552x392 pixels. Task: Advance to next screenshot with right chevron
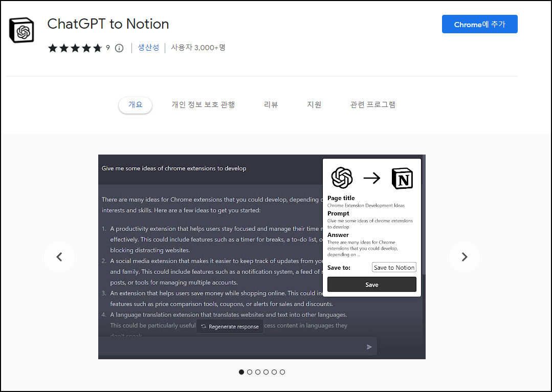coord(464,257)
